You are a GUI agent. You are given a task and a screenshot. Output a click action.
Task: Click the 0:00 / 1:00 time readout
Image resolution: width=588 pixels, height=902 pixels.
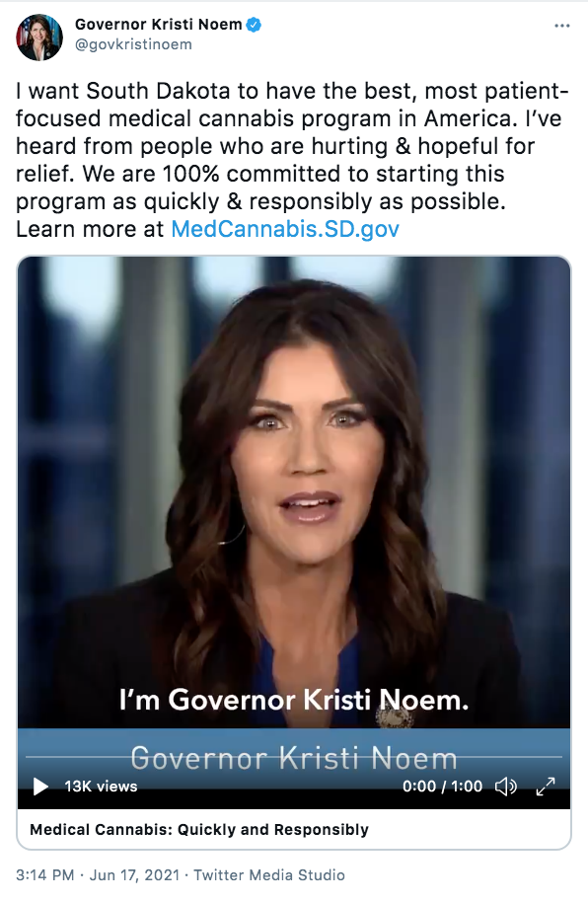[x=442, y=787]
